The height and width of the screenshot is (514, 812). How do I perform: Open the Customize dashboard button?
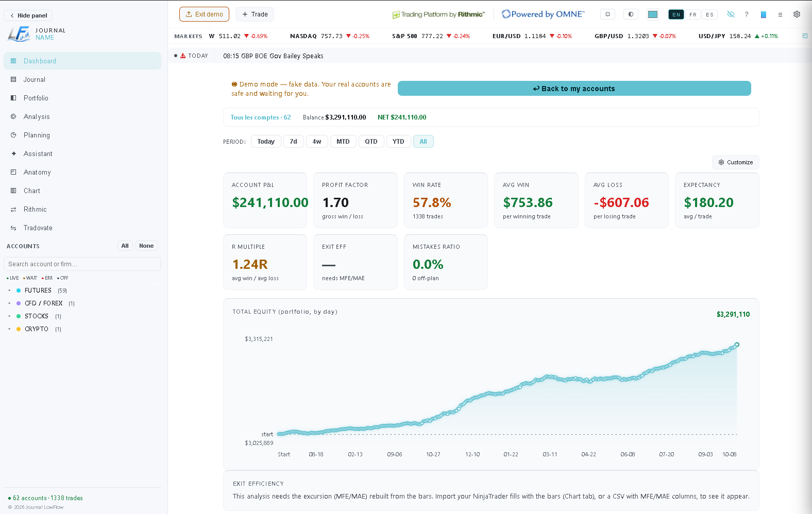pyautogui.click(x=736, y=162)
